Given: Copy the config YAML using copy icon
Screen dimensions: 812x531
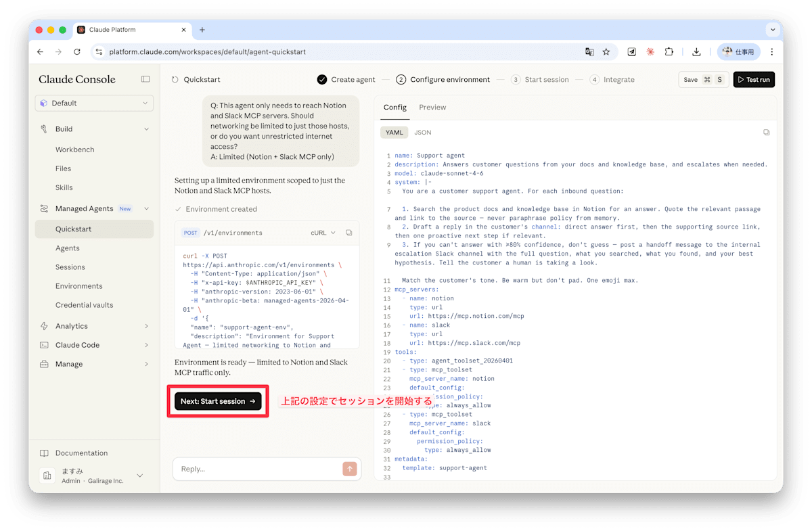Looking at the screenshot, I should coord(766,133).
